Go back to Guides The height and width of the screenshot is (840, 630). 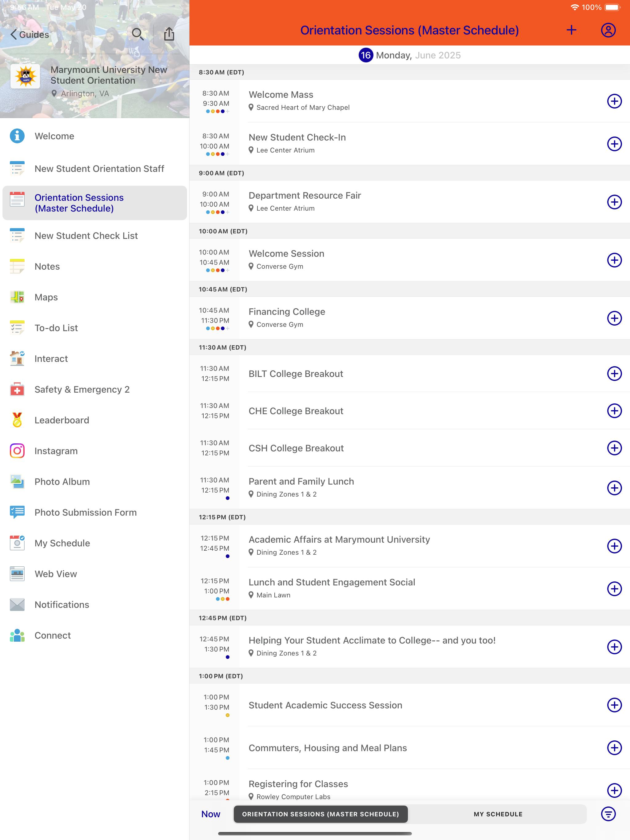30,34
